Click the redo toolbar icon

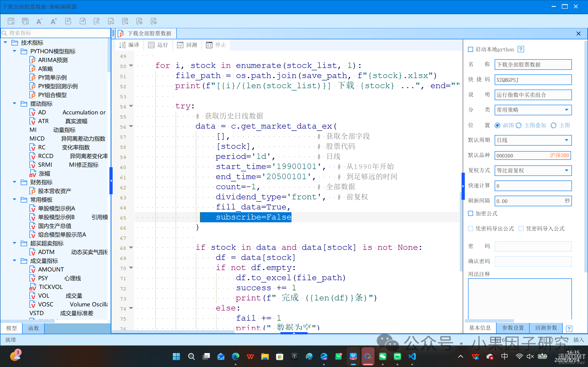[82, 21]
